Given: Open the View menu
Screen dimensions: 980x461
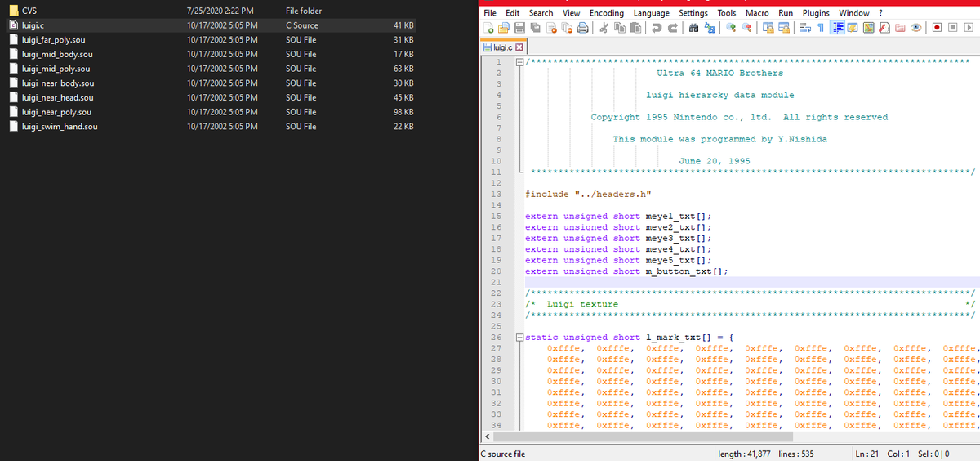Looking at the screenshot, I should (x=572, y=13).
